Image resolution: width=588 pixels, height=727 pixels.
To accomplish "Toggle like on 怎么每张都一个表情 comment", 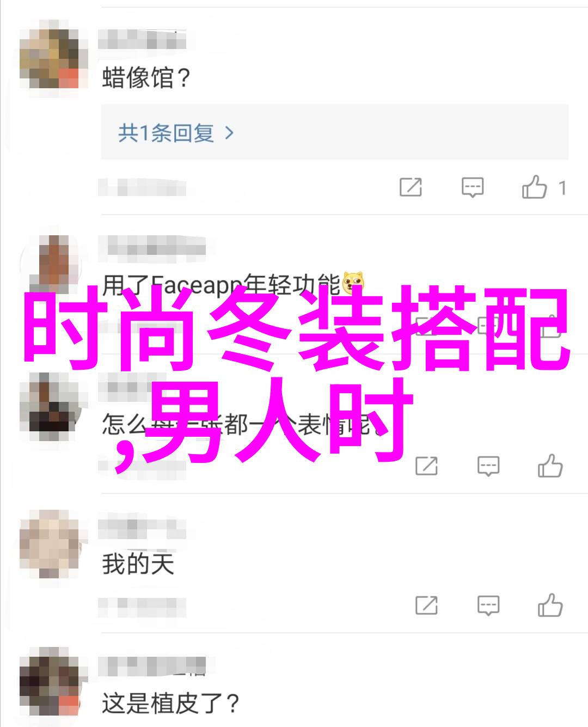I will (550, 466).
